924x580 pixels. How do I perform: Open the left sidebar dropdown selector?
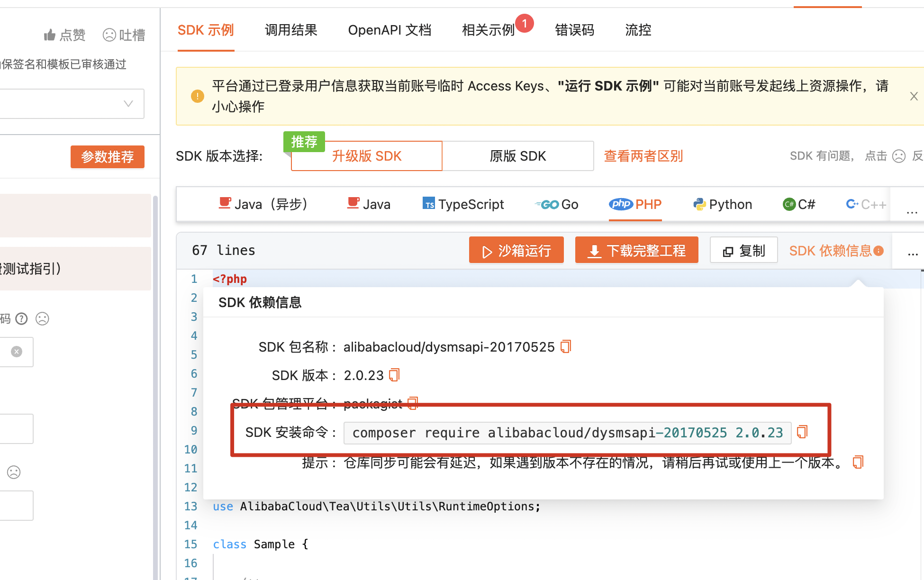click(127, 103)
